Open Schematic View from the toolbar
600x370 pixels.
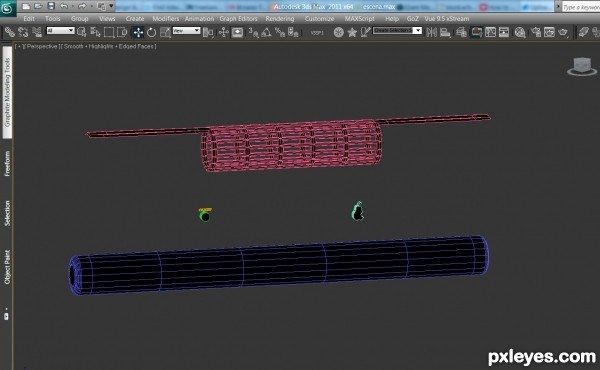click(504, 33)
